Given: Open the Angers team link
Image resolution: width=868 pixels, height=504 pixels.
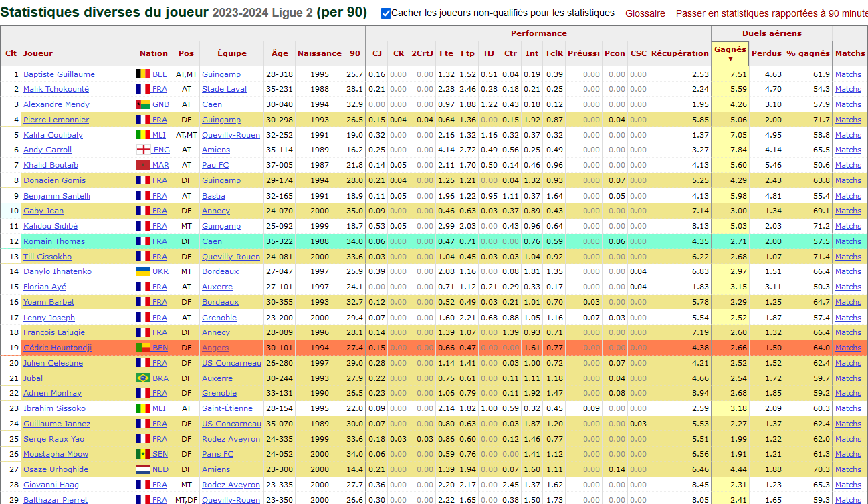Looking at the screenshot, I should point(215,348).
